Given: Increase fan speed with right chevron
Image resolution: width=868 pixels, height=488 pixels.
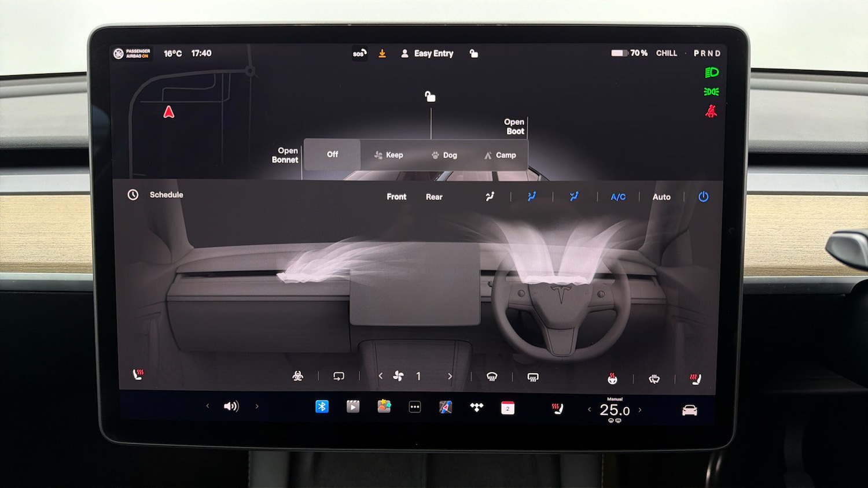Looking at the screenshot, I should tap(450, 376).
